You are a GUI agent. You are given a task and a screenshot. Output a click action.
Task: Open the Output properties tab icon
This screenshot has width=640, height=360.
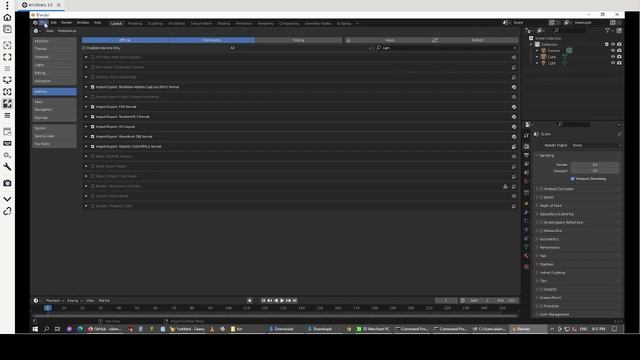527,155
